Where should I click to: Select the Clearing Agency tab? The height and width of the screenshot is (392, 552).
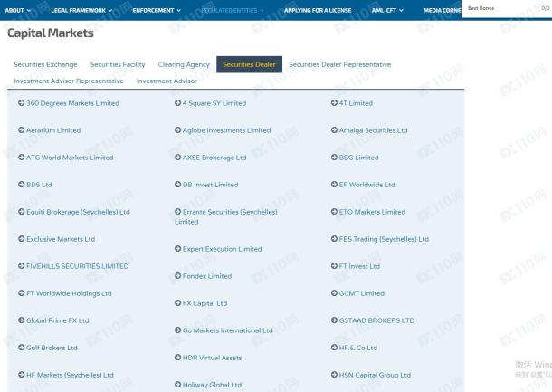[184, 64]
